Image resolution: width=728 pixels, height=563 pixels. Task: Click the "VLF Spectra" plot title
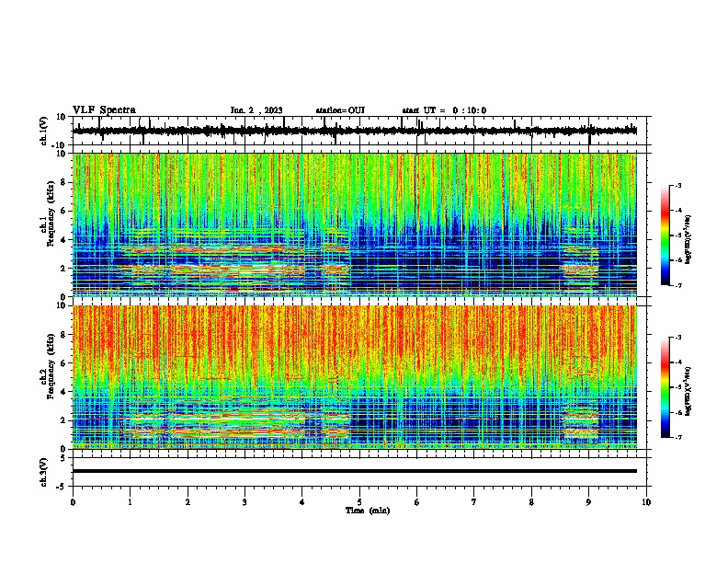[x=104, y=109]
